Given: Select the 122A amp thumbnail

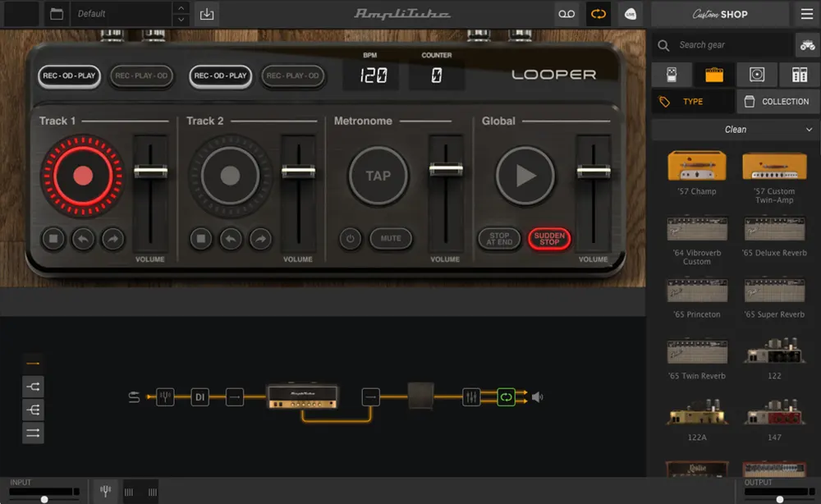Looking at the screenshot, I should pos(697,412).
